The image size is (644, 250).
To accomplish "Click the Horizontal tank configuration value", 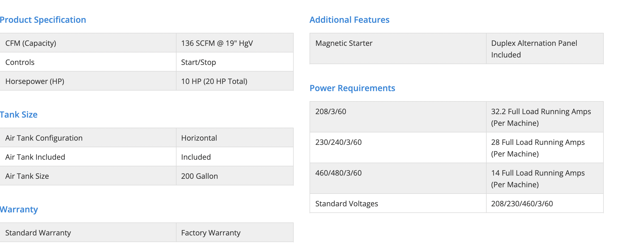I will [199, 138].
